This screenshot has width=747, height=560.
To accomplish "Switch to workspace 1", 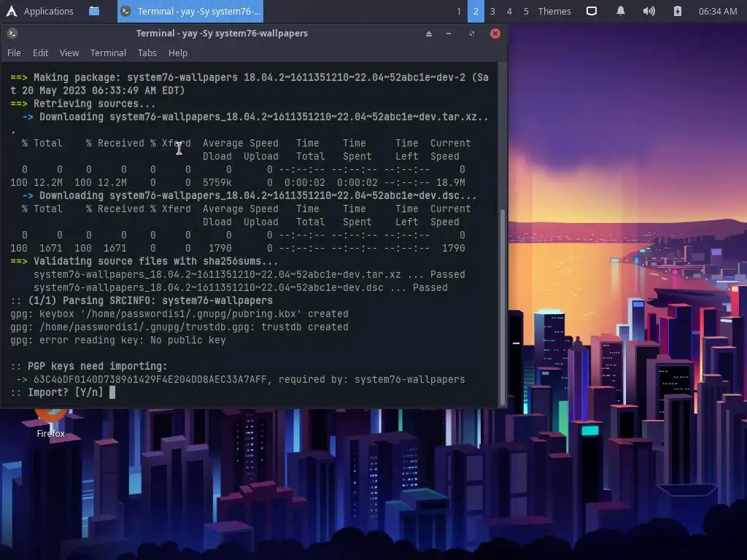I will coord(459,11).
